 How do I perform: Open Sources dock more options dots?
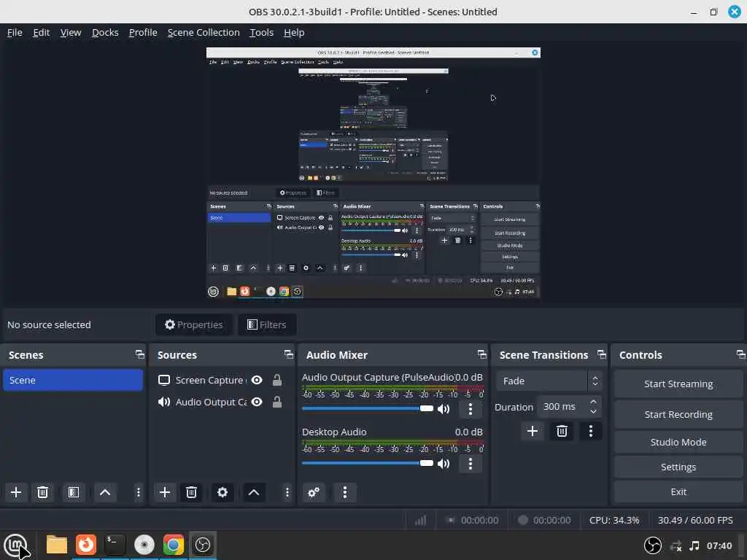coord(287,492)
